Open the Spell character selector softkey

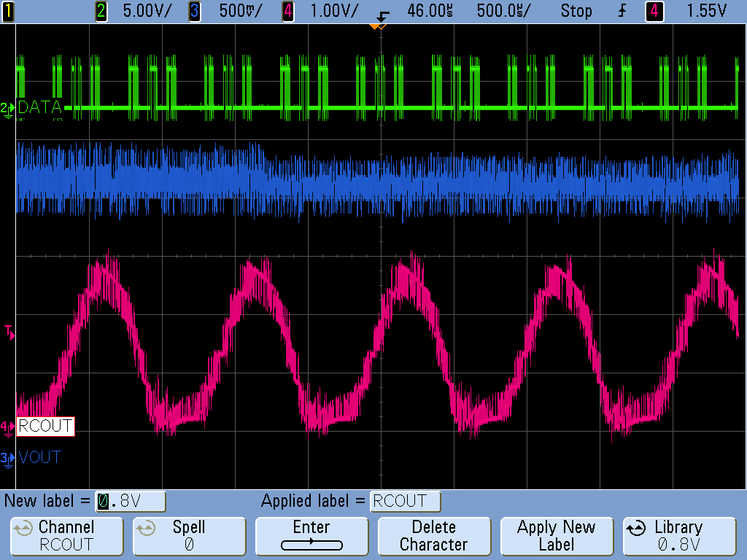pyautogui.click(x=188, y=536)
